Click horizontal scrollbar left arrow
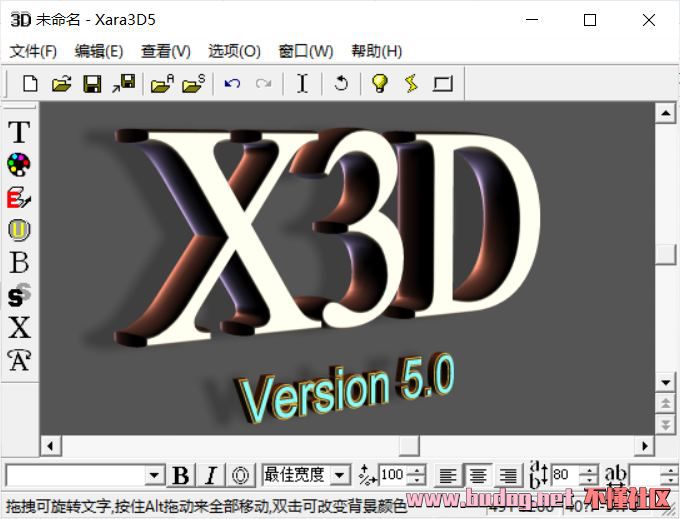The width and height of the screenshot is (680, 519). (x=51, y=446)
